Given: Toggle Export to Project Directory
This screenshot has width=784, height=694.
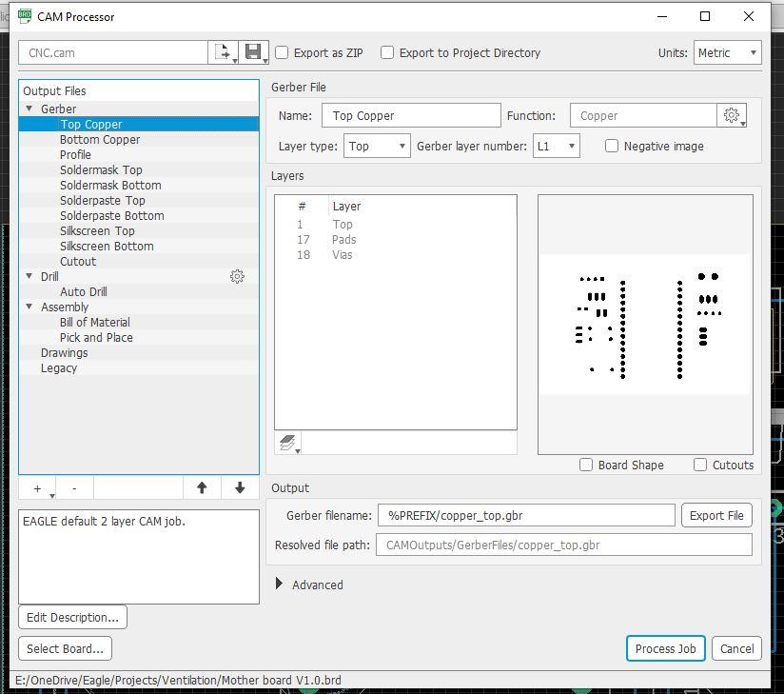Looking at the screenshot, I should [387, 52].
